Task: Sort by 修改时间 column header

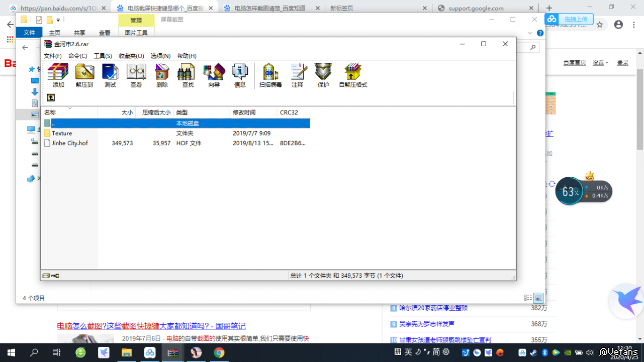Action: pyautogui.click(x=244, y=112)
